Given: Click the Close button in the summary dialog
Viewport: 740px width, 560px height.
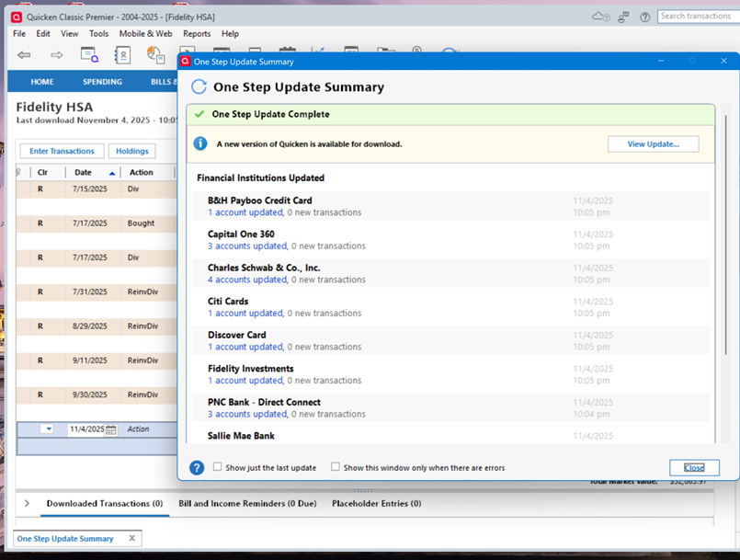Looking at the screenshot, I should tap(694, 467).
